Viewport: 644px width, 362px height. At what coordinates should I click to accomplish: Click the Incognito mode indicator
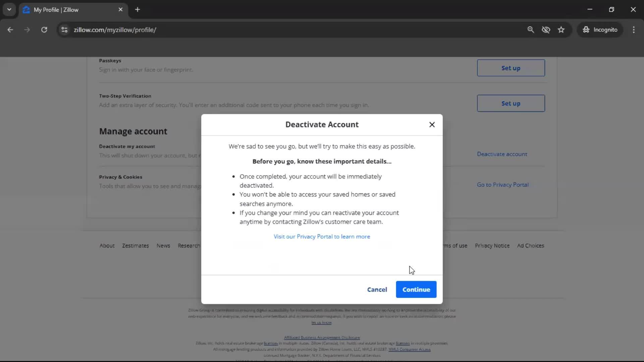point(600,29)
